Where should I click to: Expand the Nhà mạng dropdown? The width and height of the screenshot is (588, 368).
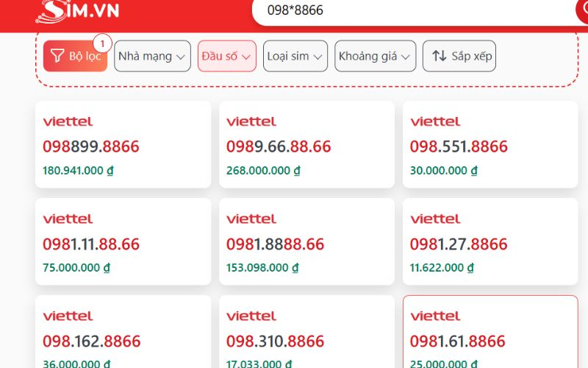coord(152,56)
